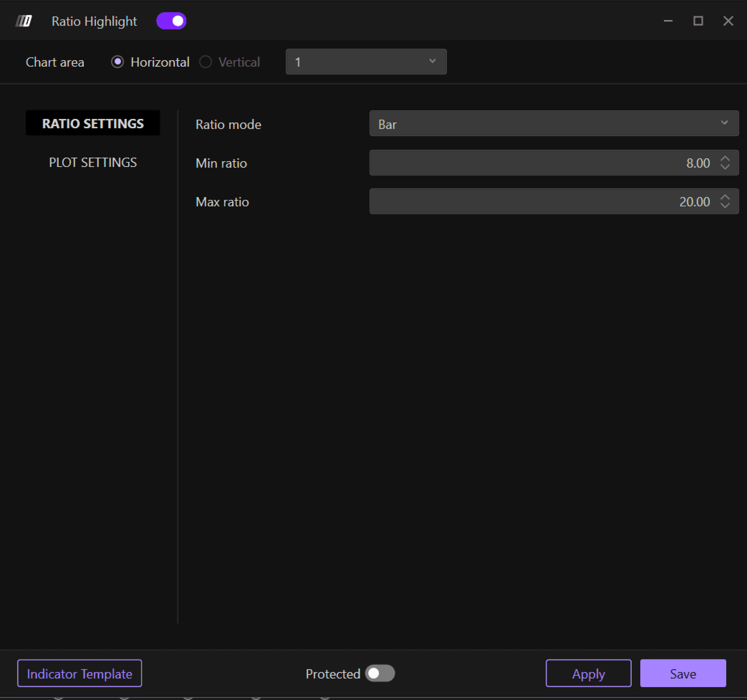Click the Indicator Template button
Screen dimensions: 747x700
(x=80, y=673)
